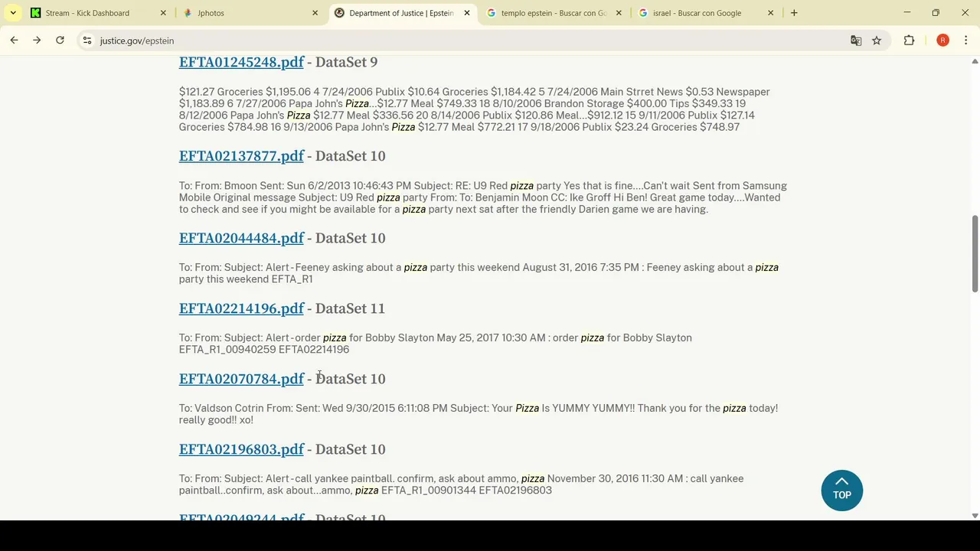Switch to templo epstein Google search tab
The width and height of the screenshot is (980, 551).
(x=554, y=13)
